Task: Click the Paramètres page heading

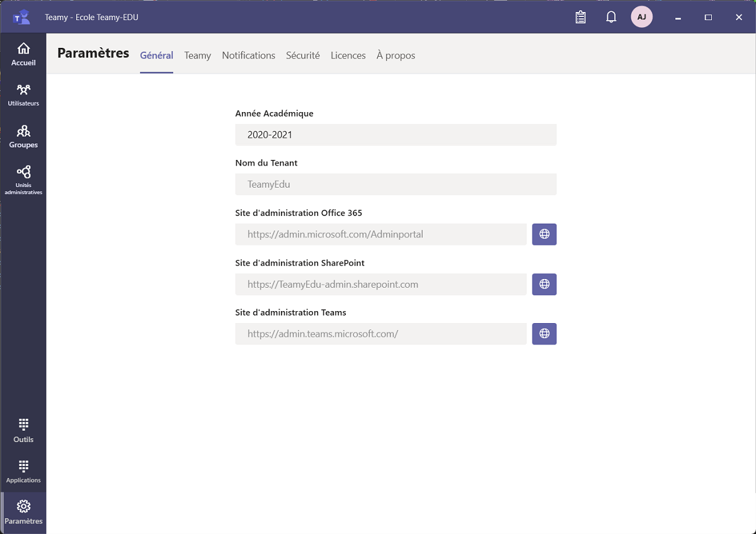Action: [93, 54]
